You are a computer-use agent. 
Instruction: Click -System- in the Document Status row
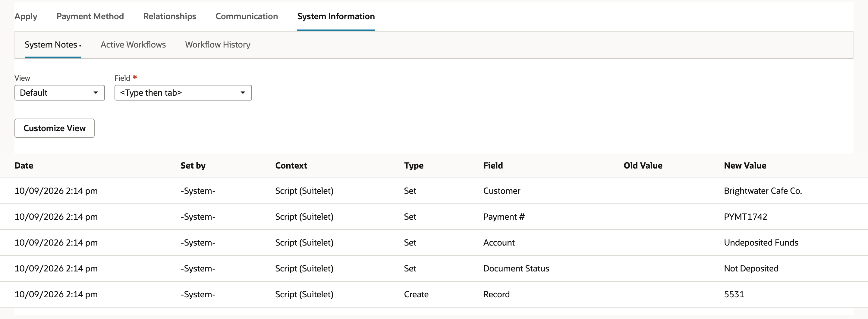(198, 268)
